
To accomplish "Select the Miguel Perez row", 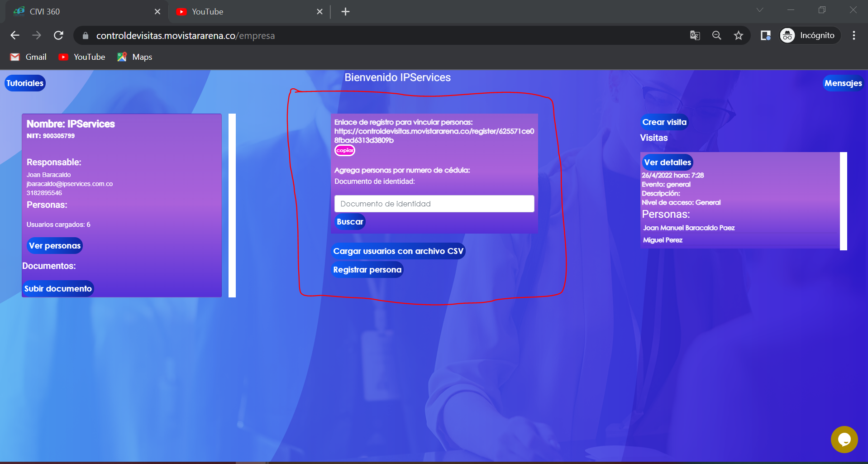I will point(740,240).
